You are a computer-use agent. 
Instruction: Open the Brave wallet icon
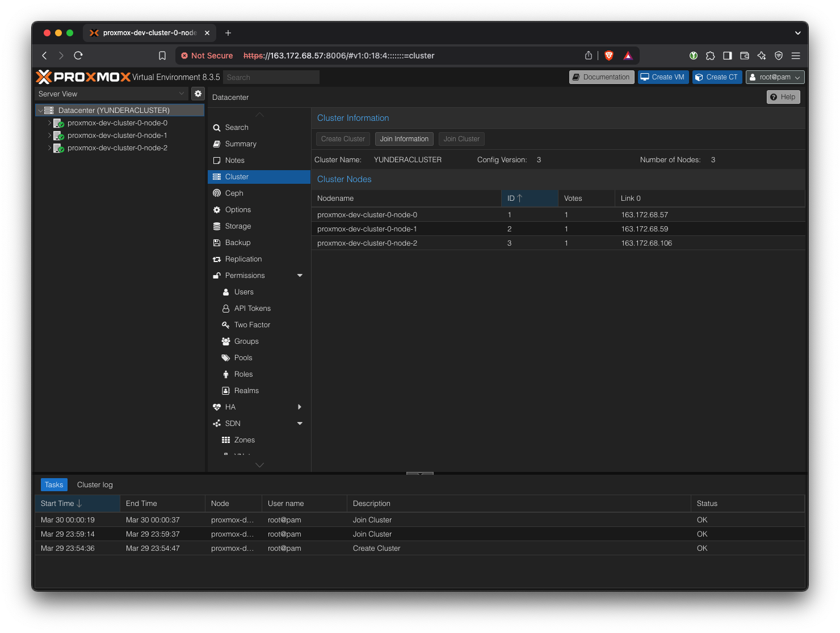745,56
